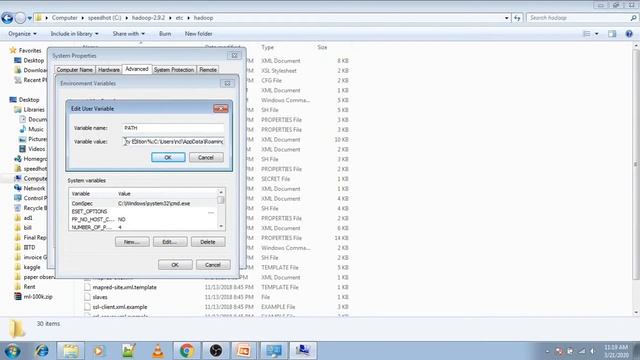This screenshot has height=360, width=640.
Task: Click the system variables scrollbar down arrow
Action: coord(221,227)
